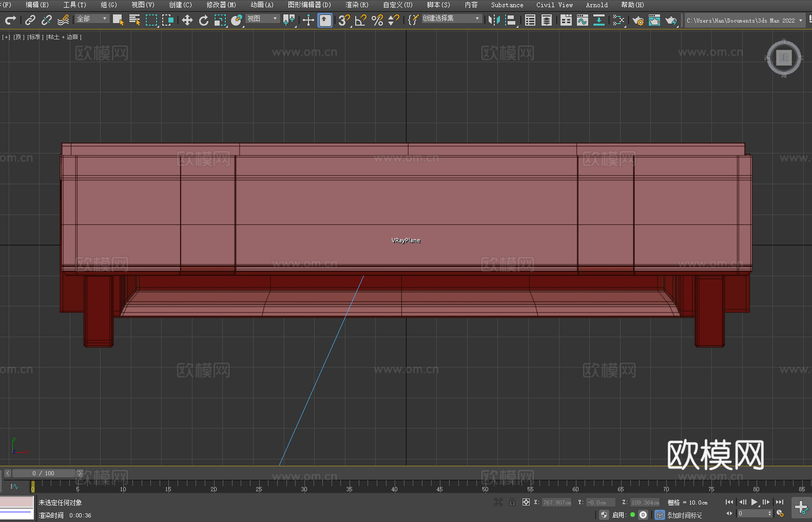This screenshot has height=522, width=812.
Task: Choose Rectangular Selection Region tool
Action: pos(151,20)
